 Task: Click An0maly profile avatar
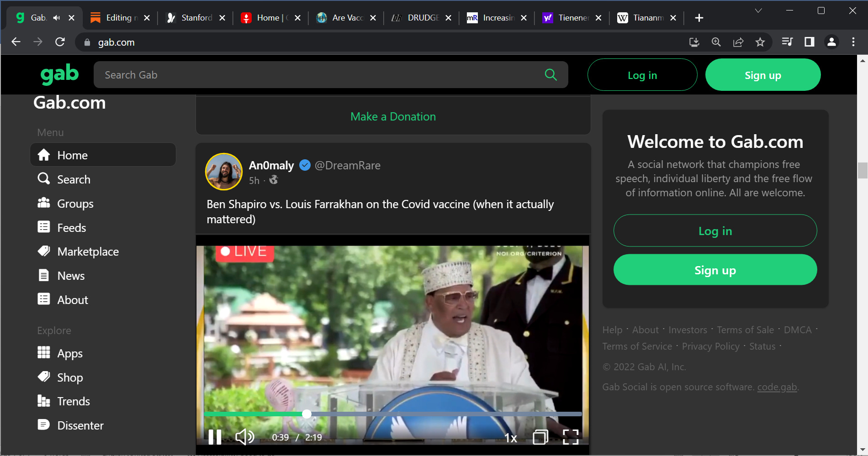point(224,172)
